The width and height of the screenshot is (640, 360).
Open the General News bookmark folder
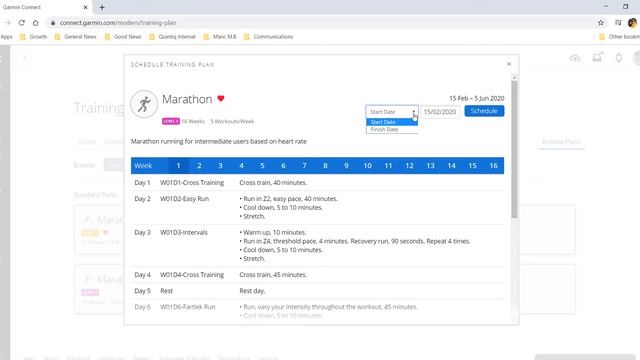coord(76,37)
